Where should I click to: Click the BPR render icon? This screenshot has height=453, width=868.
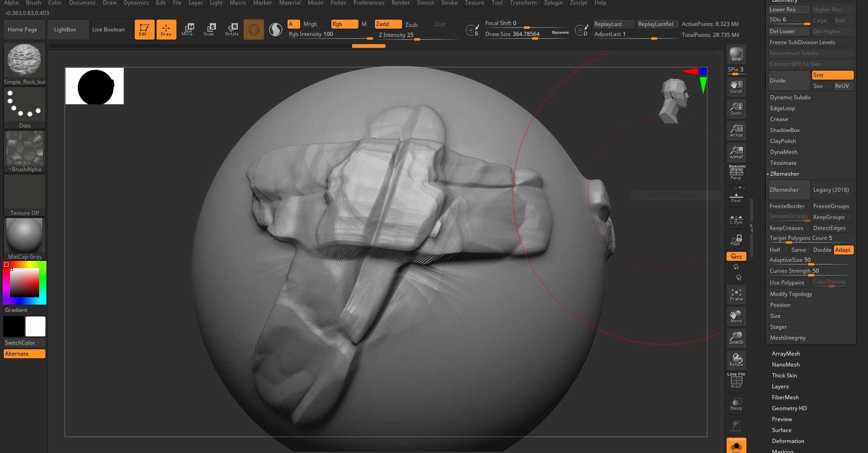coord(736,55)
